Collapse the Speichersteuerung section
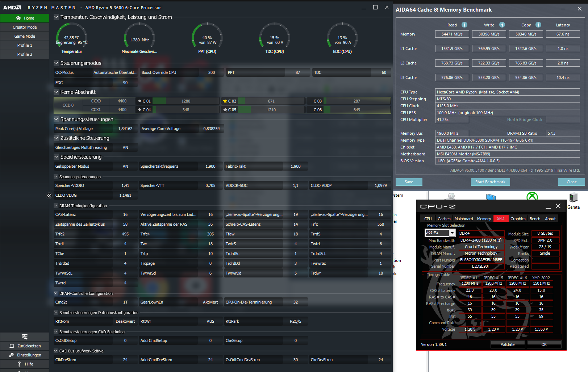The image size is (588, 372). [56, 157]
